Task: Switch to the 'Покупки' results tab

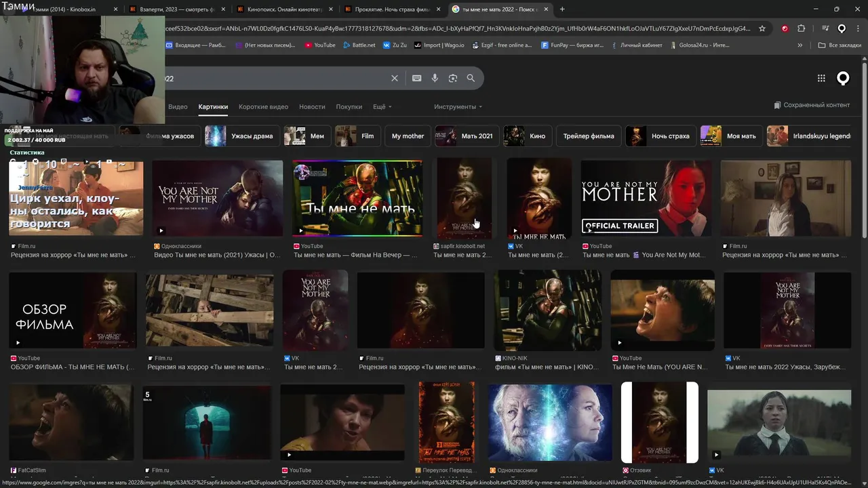Action: pyautogui.click(x=349, y=106)
